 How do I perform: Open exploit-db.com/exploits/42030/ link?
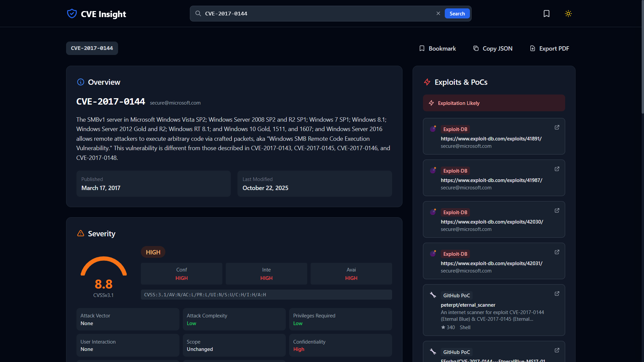(492, 222)
